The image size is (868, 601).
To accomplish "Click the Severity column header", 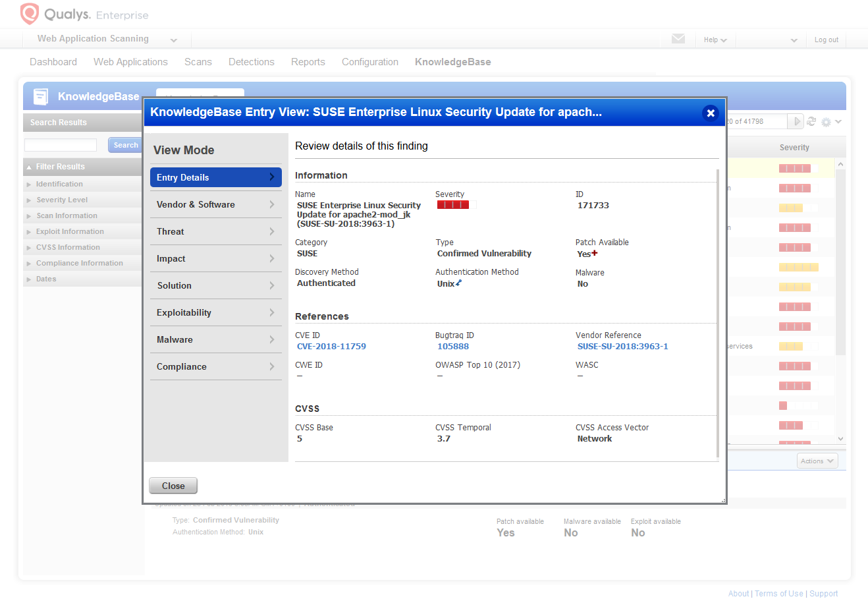I will 794,148.
